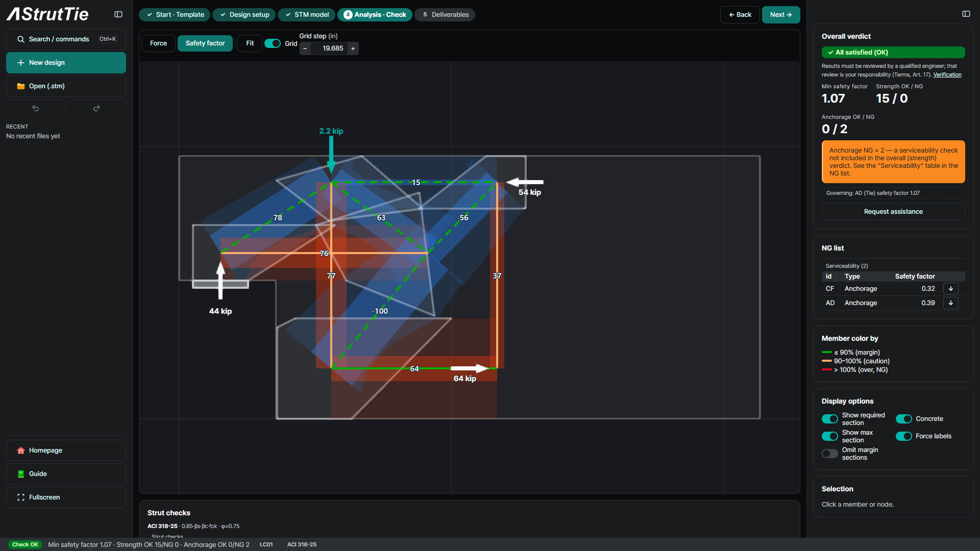Fit the model to view
Image resolution: width=980 pixels, height=551 pixels.
(250, 43)
